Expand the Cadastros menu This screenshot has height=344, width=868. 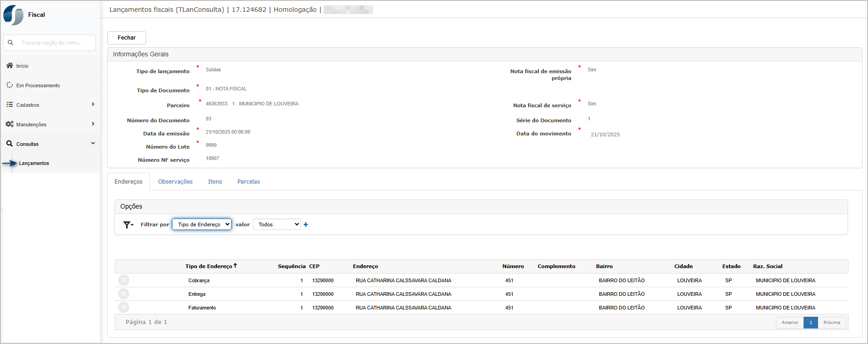(50, 105)
